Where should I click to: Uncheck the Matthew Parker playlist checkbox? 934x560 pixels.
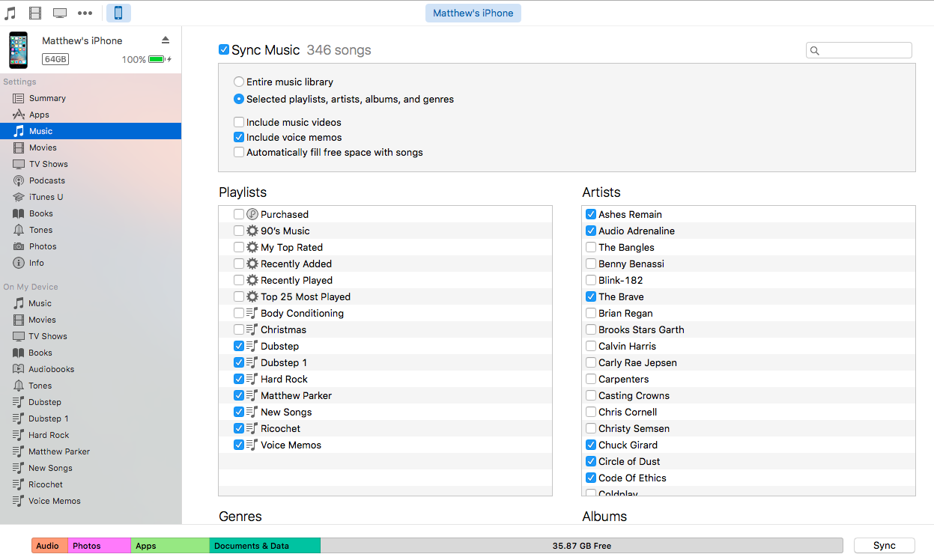click(239, 395)
